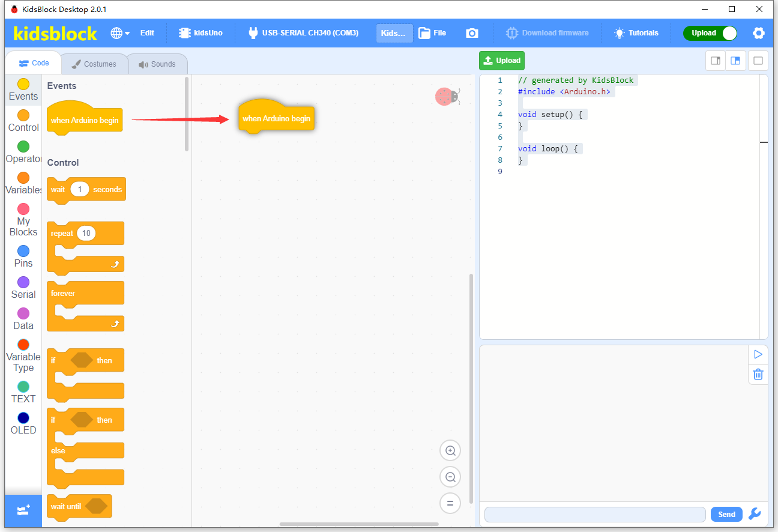Open the USB-SERIAL CH340 (COM3) connection
This screenshot has width=778, height=532.
(303, 33)
